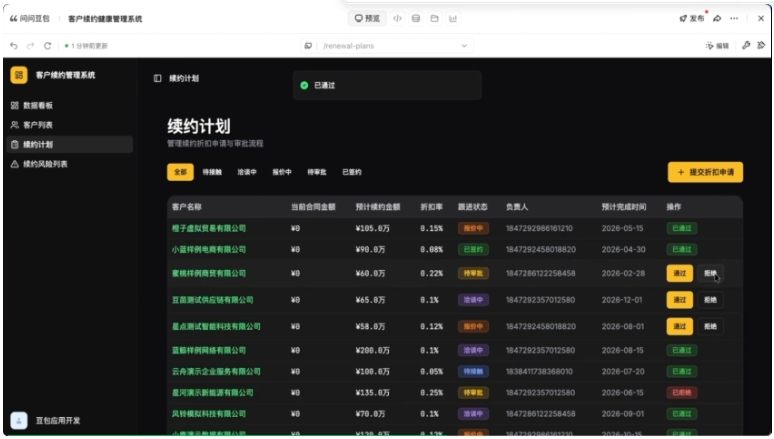Open customer 星河演示新能源有限公司
774x439 pixels.
tap(213, 393)
